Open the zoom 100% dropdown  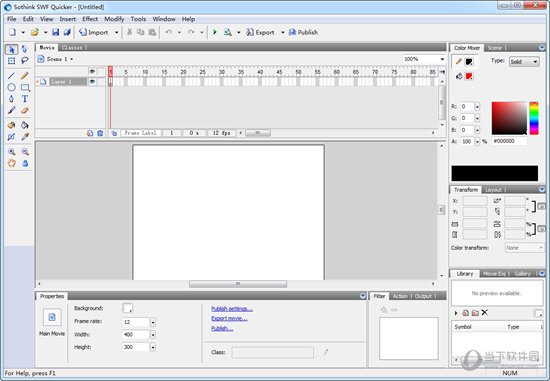pyautogui.click(x=442, y=59)
